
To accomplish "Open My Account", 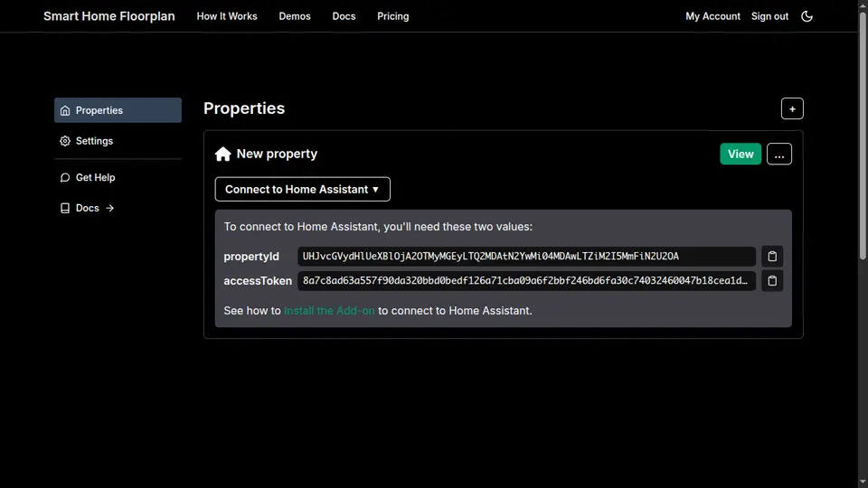I will tap(712, 16).
